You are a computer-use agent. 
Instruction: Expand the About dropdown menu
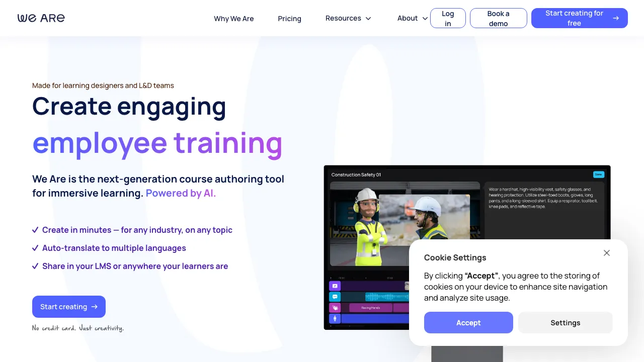point(412,18)
